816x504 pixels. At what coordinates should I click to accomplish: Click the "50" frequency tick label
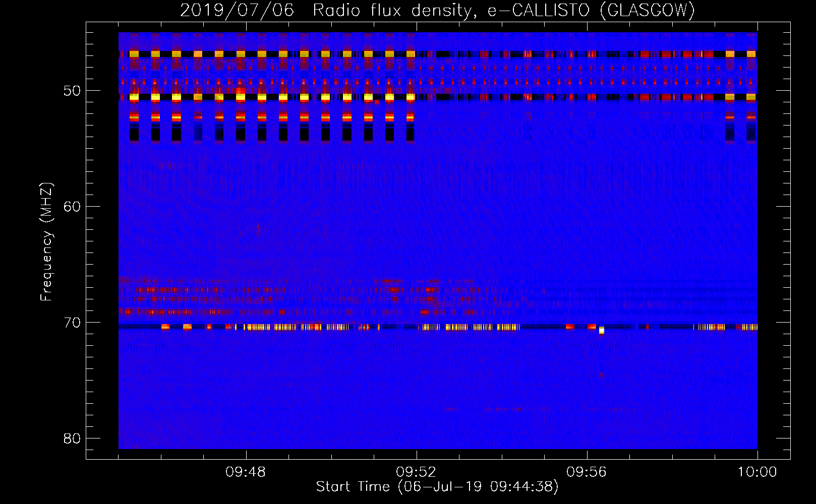pos(72,91)
